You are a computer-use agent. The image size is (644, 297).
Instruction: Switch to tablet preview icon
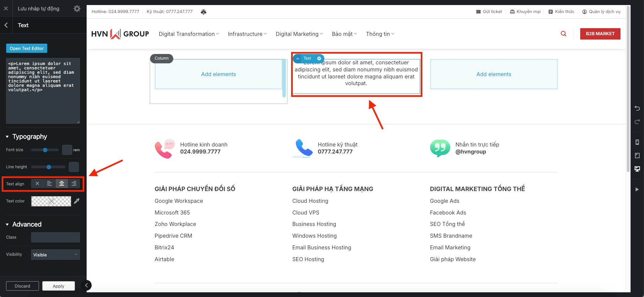pyautogui.click(x=637, y=156)
